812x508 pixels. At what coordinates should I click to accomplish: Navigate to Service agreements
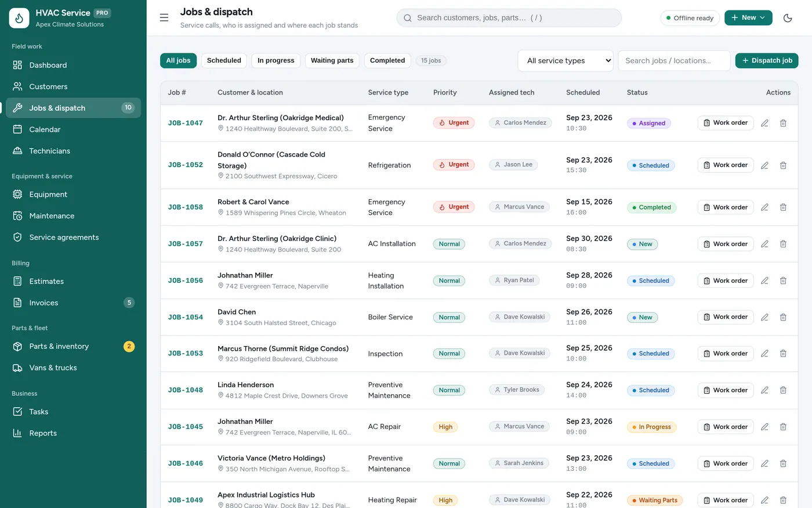coord(73,237)
